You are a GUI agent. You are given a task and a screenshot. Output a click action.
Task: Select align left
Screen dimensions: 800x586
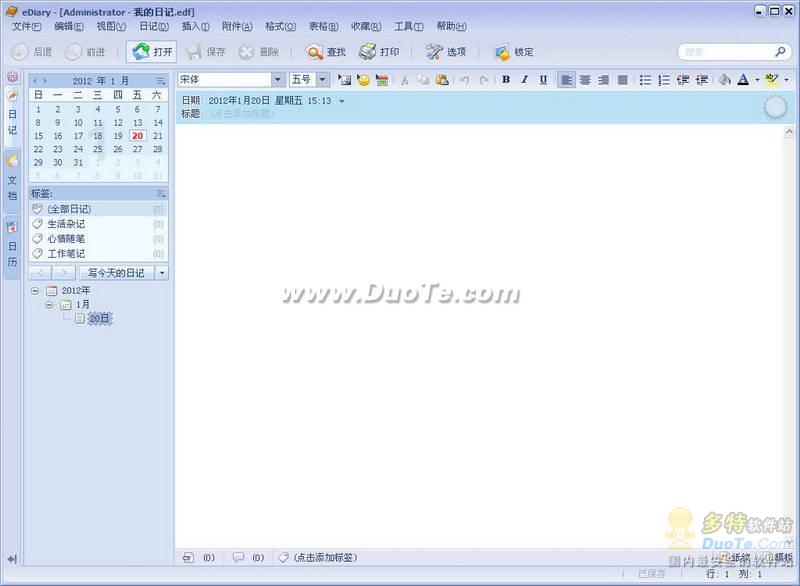[x=566, y=80]
